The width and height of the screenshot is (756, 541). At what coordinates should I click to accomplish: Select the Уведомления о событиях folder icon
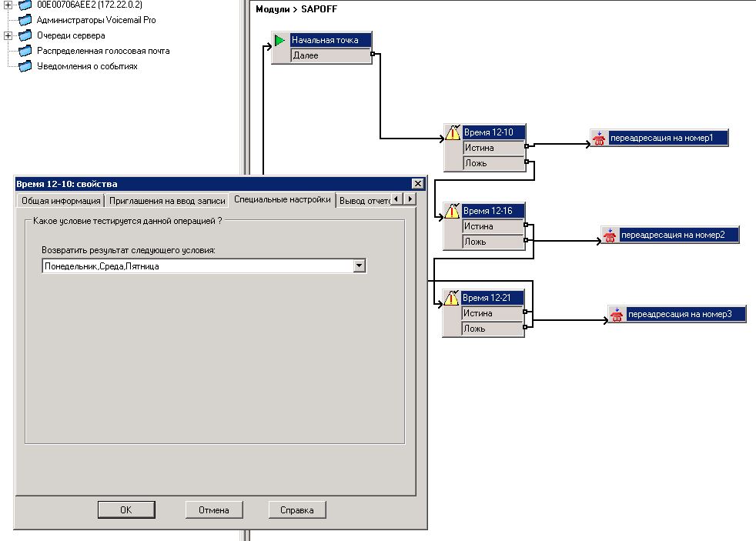tap(25, 66)
